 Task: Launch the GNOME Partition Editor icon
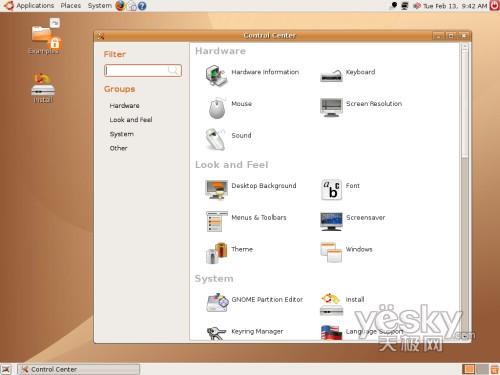[217, 303]
